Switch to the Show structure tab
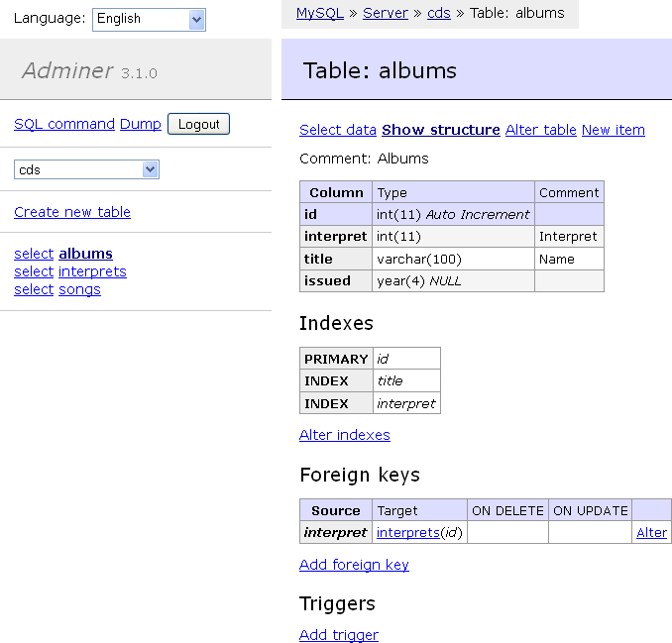 (x=441, y=130)
